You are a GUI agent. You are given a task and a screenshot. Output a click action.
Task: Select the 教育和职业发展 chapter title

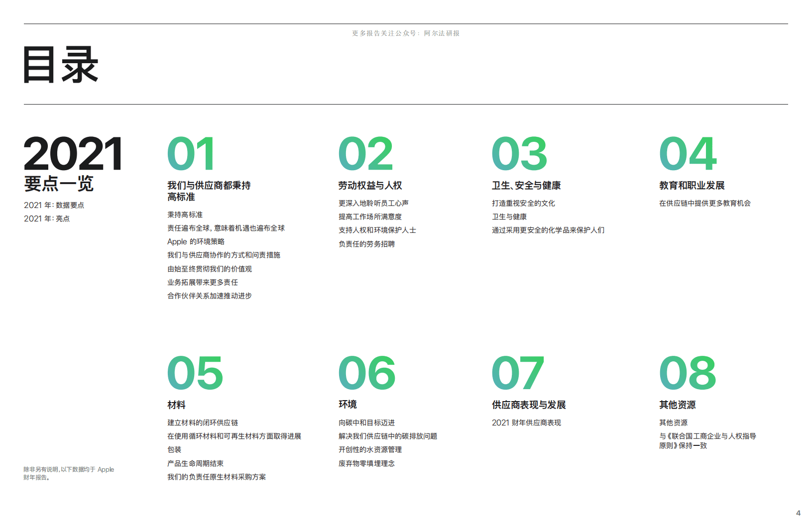click(x=692, y=185)
